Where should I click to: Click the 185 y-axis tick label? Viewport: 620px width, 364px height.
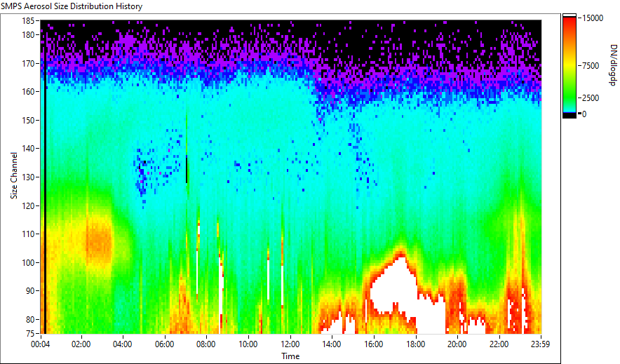coord(28,20)
